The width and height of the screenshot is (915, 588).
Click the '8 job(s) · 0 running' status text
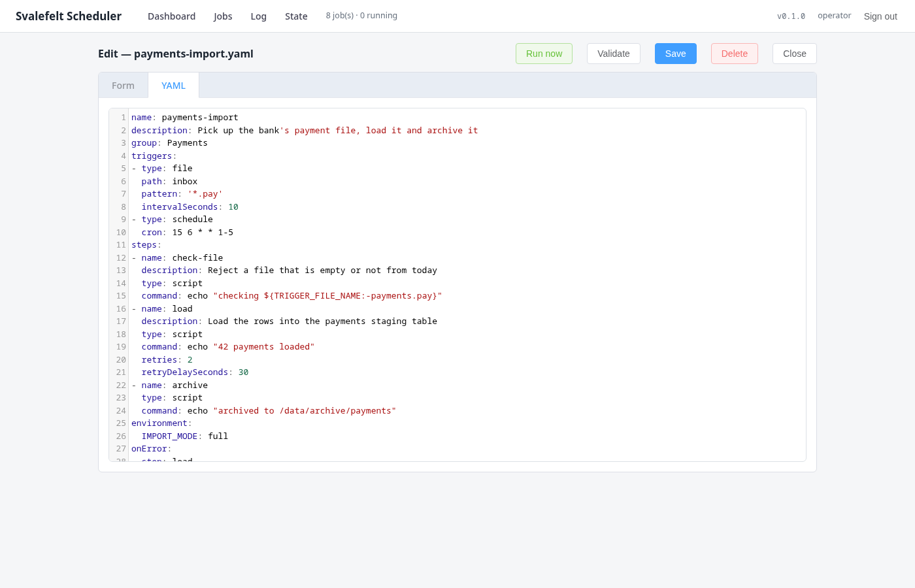[361, 16]
